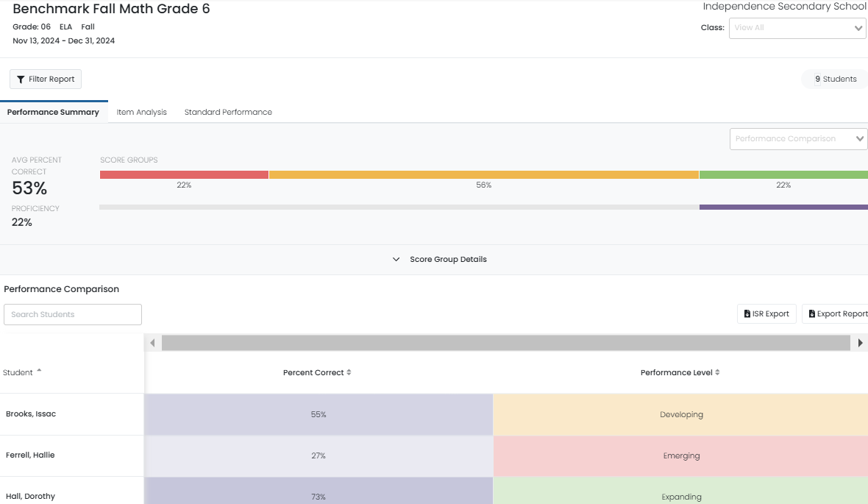Expand Score Group Details section

(x=440, y=260)
